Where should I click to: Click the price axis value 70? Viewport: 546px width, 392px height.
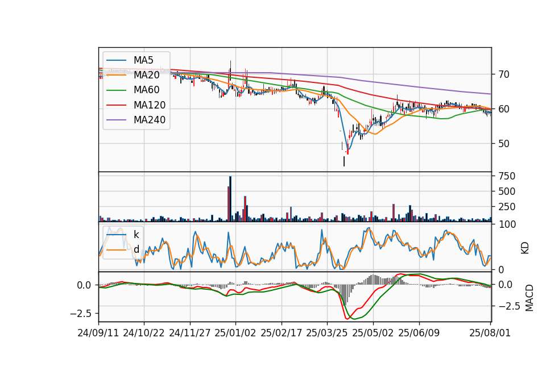coord(503,74)
